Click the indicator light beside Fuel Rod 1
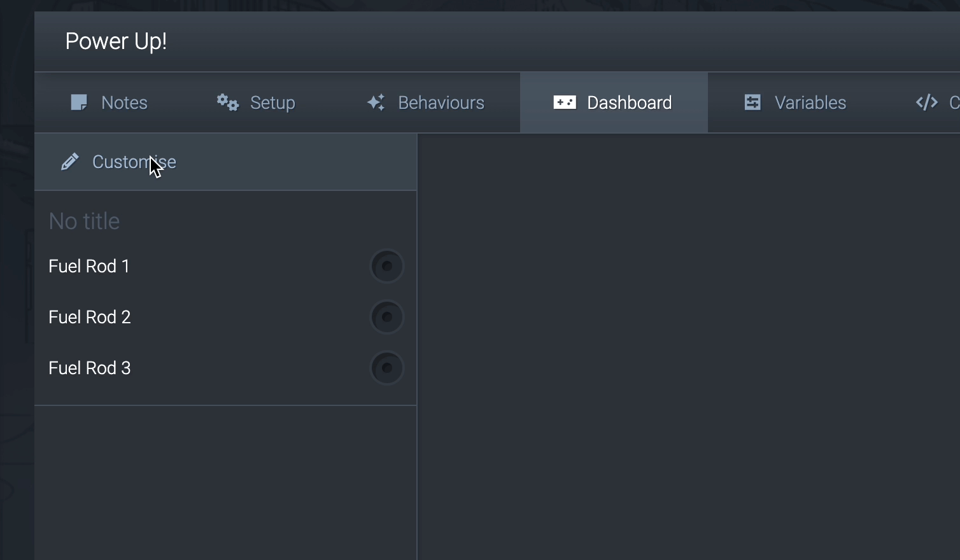Screen dimensions: 960x560 click(386, 266)
